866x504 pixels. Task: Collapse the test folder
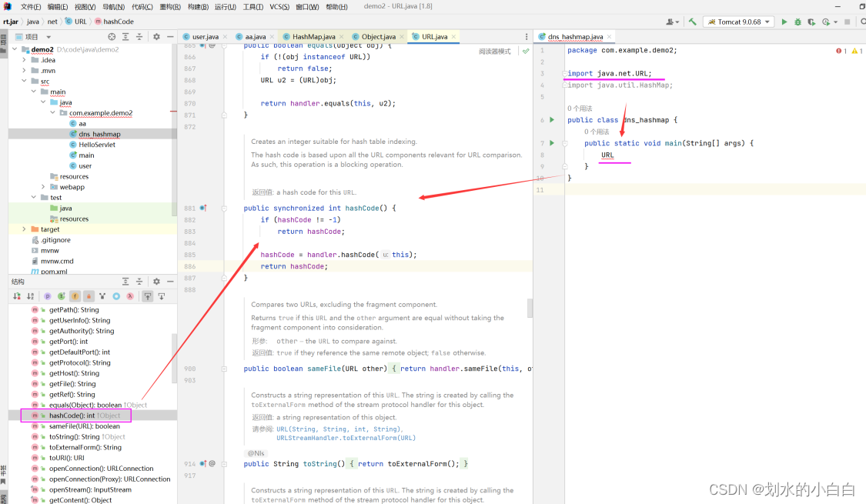coord(34,197)
